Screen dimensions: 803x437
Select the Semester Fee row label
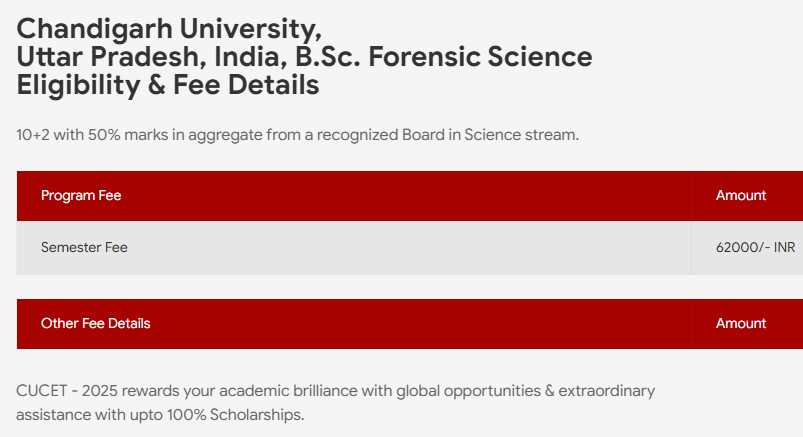(x=84, y=247)
